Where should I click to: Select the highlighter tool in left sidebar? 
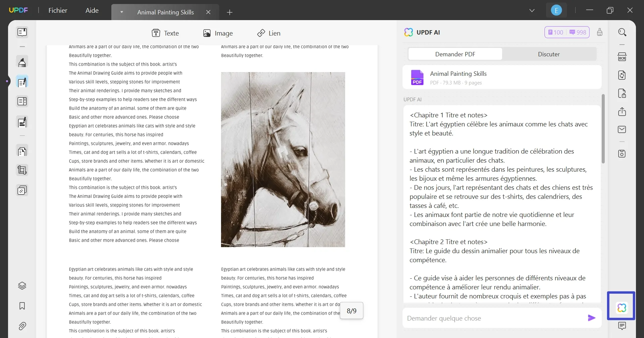tap(22, 61)
